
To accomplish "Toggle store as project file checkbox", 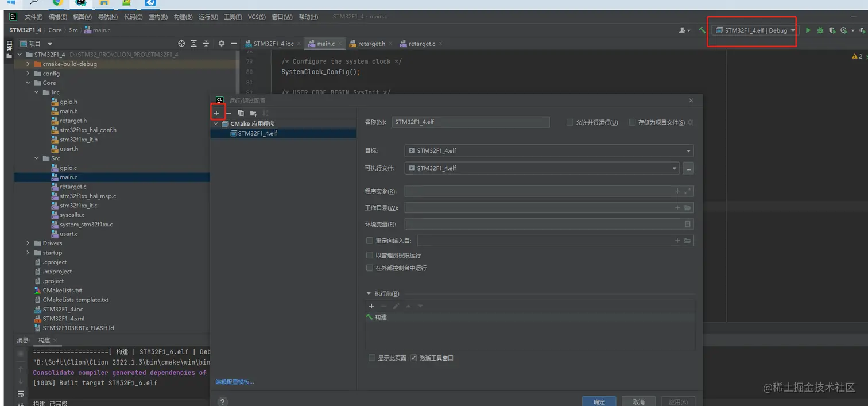I will 632,122.
